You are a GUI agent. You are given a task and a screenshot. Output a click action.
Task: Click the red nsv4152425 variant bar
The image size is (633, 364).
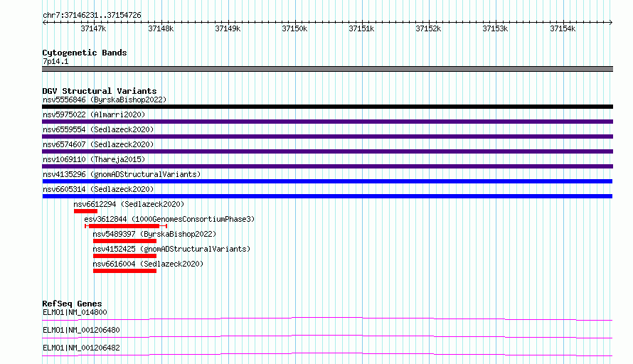click(x=124, y=256)
